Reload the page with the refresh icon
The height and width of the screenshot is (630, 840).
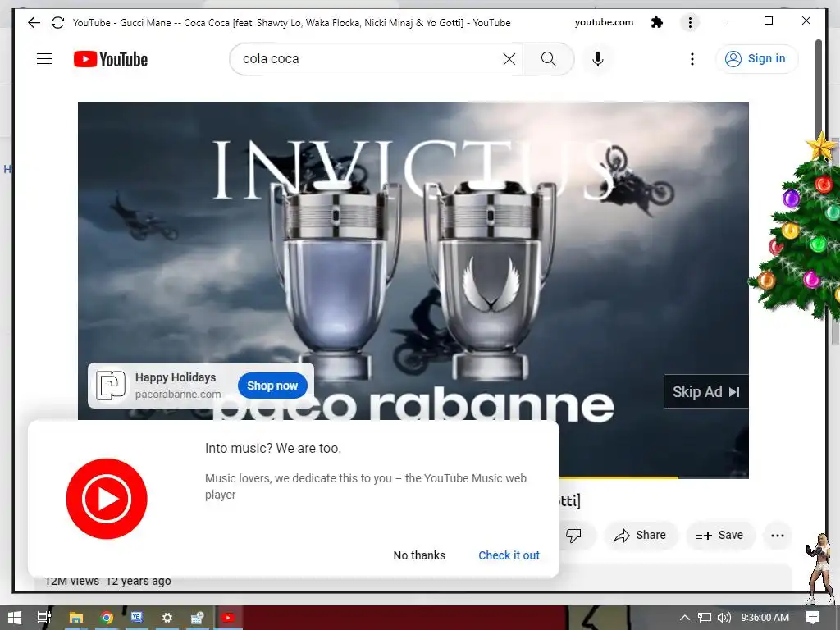58,22
